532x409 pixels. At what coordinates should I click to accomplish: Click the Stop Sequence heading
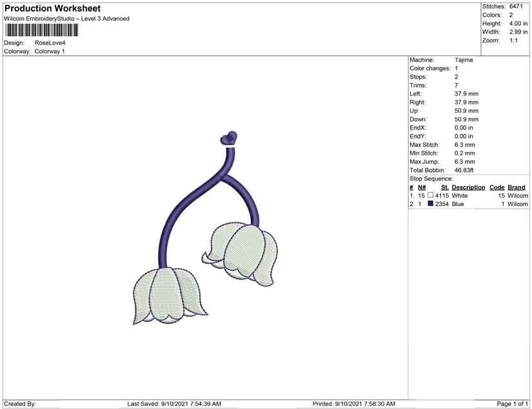click(431, 178)
